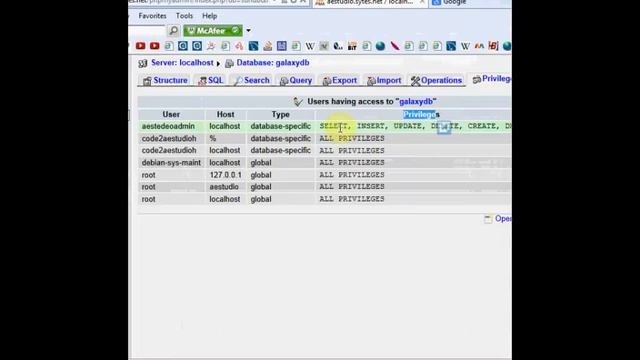Open the pink feather favorites bookmark
Image resolution: width=640 pixels, height=360 pixels.
pyautogui.click(x=395, y=46)
